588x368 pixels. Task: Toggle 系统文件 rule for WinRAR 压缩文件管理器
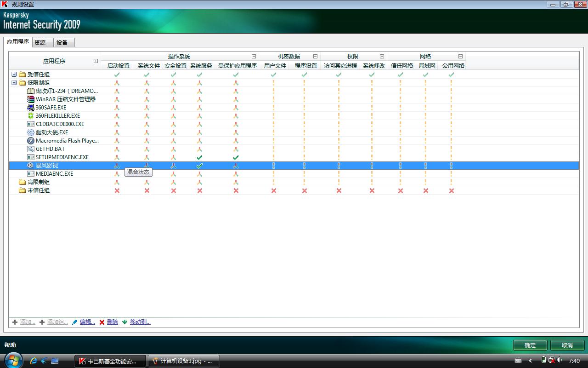(147, 99)
